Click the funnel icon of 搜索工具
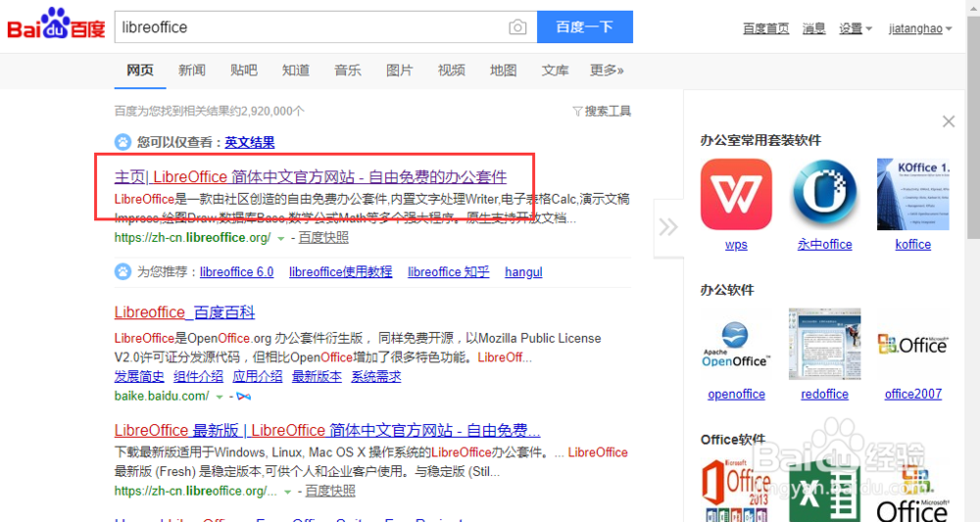The height and width of the screenshot is (522, 980). (x=577, y=111)
